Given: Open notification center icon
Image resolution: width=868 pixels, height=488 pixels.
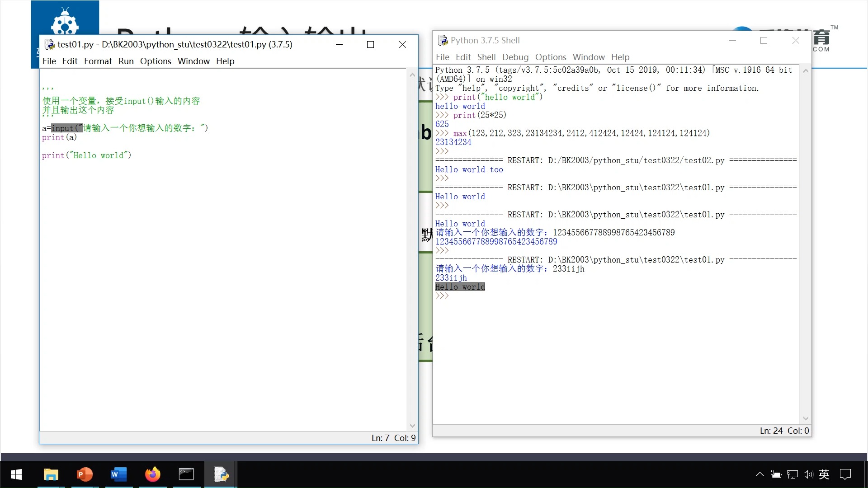Looking at the screenshot, I should click(845, 474).
